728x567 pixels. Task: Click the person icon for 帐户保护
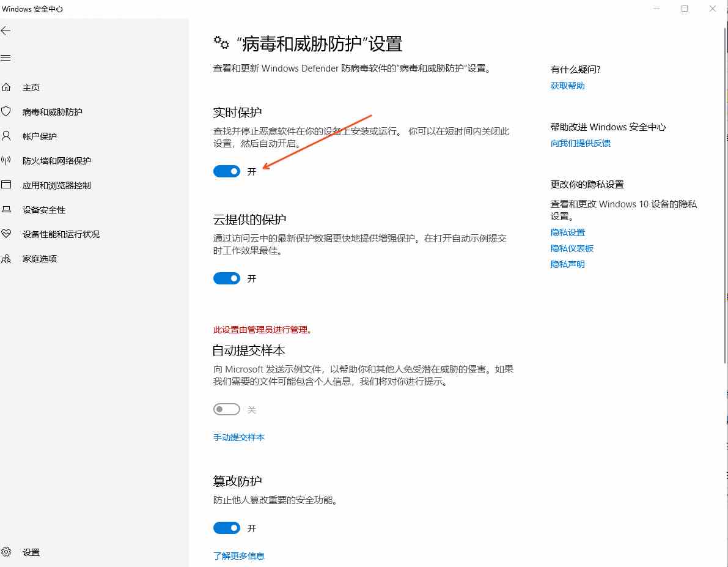(x=6, y=136)
